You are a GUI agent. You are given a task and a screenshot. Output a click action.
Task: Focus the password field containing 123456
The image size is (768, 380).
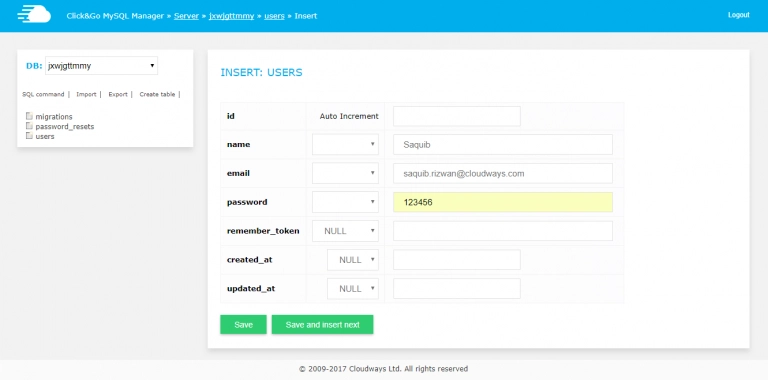[503, 202]
